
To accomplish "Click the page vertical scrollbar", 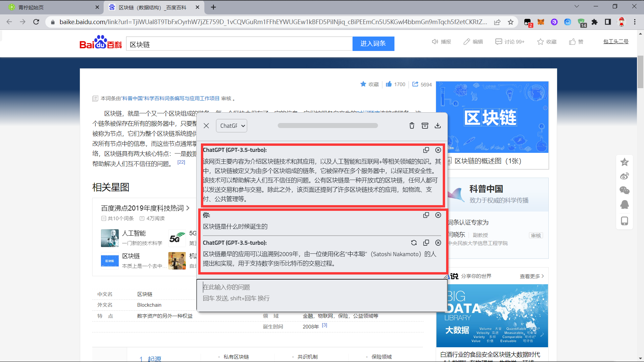I will (640, 72).
